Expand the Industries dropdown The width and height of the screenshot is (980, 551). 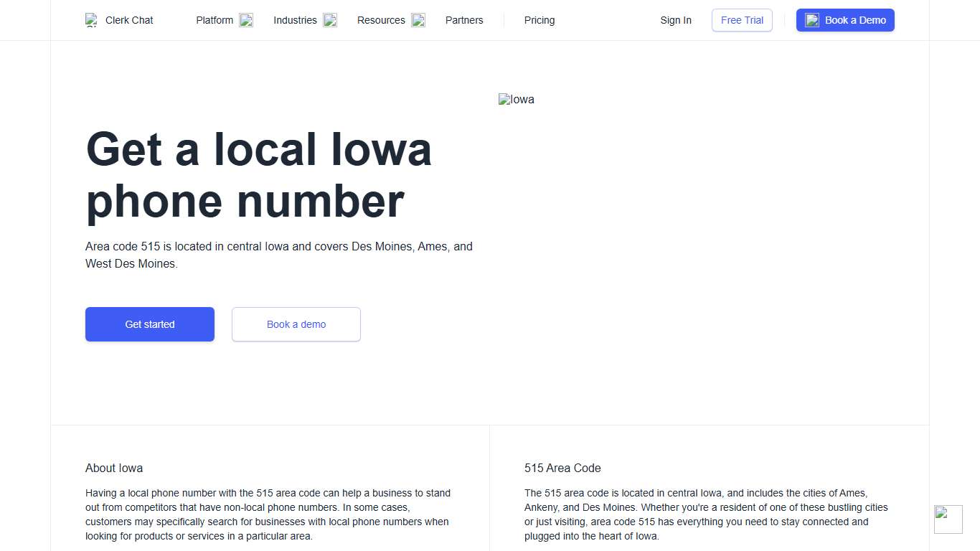tap(295, 20)
